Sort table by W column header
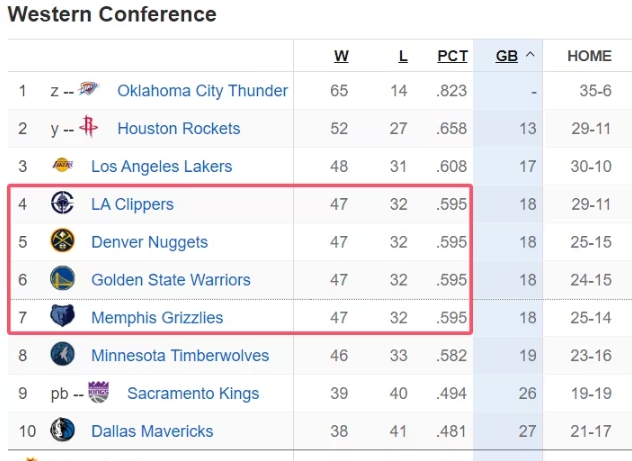 [341, 56]
